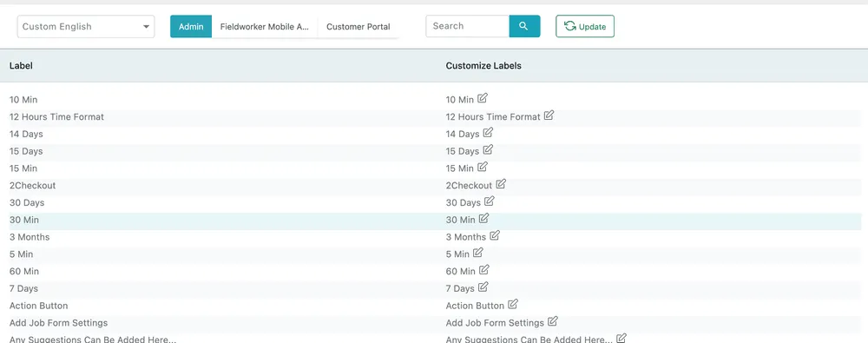Edit the 'Action Button' custom label
Screen dimensions: 868x343
coord(513,304)
